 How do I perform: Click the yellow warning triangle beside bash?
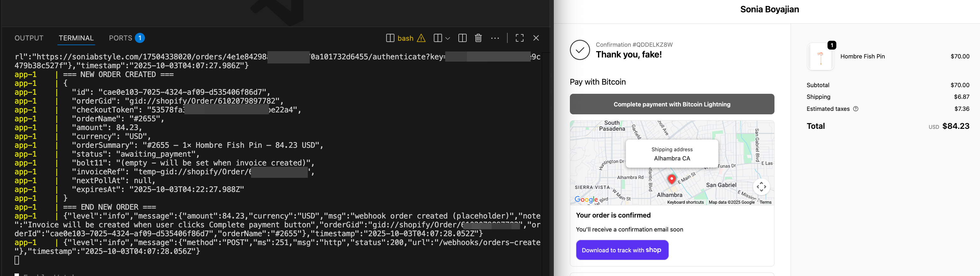coord(421,38)
